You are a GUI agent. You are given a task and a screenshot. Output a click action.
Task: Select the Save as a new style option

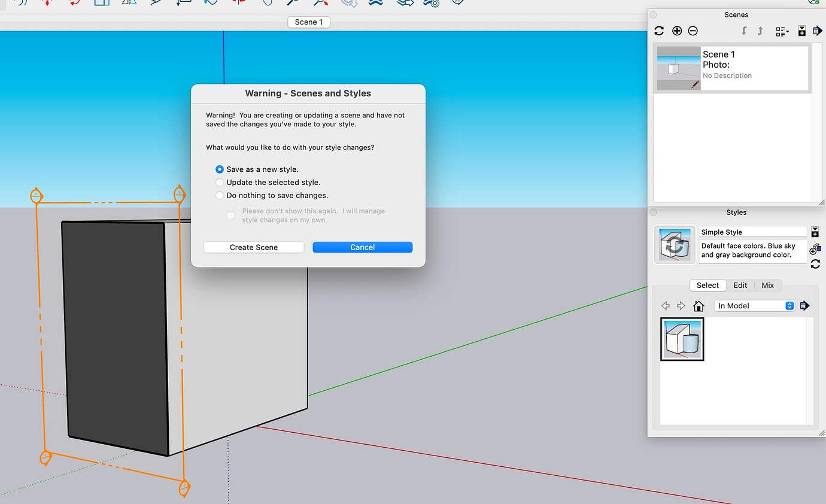(220, 169)
